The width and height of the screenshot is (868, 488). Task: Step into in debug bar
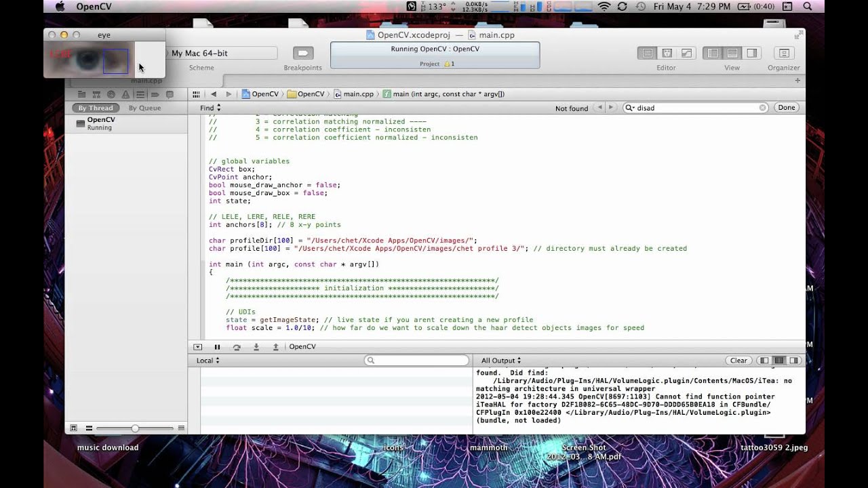tap(256, 347)
